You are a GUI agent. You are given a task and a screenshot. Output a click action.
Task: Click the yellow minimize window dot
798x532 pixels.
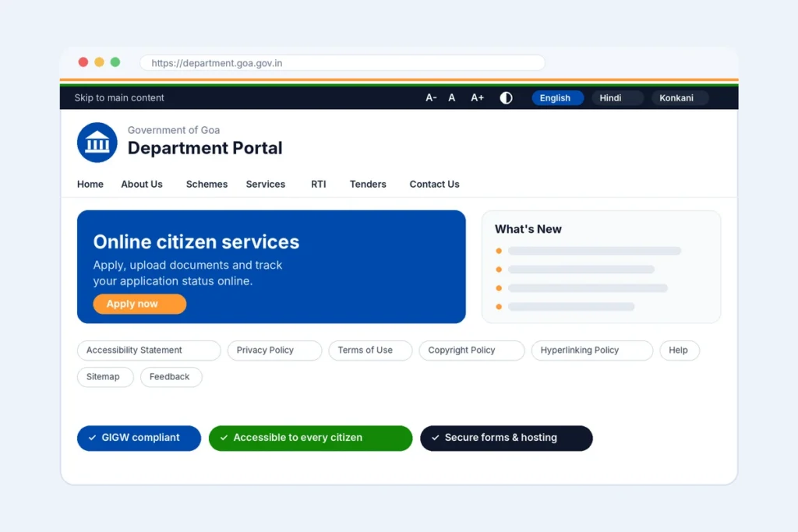(99, 62)
